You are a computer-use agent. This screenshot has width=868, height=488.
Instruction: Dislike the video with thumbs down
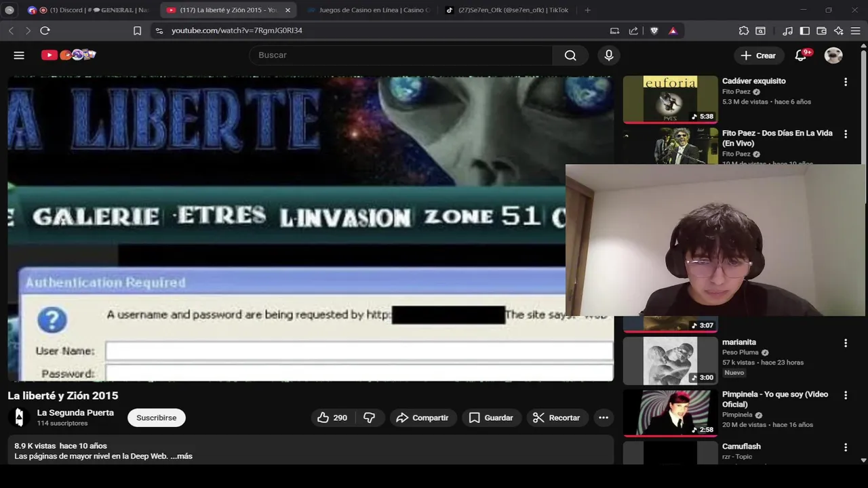(370, 418)
